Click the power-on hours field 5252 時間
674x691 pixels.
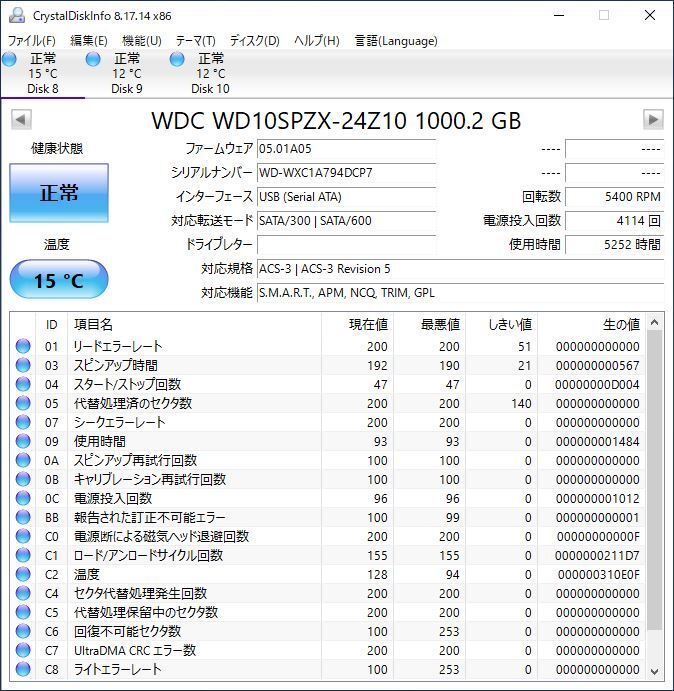click(614, 245)
